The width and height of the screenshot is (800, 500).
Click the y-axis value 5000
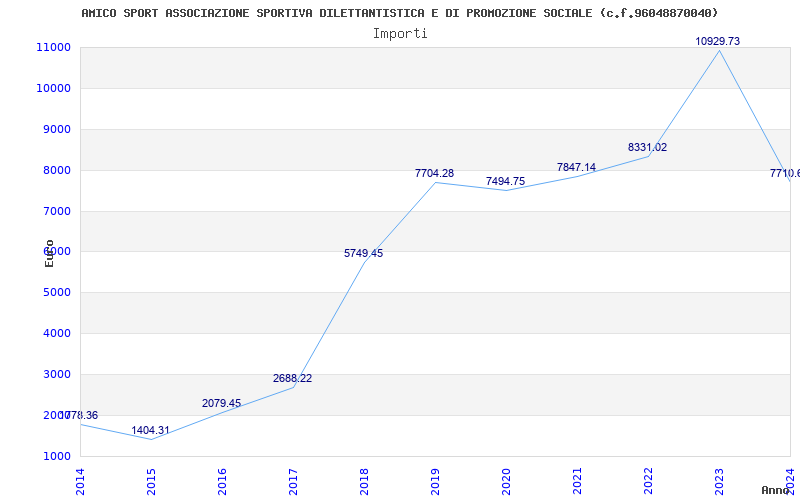57,292
